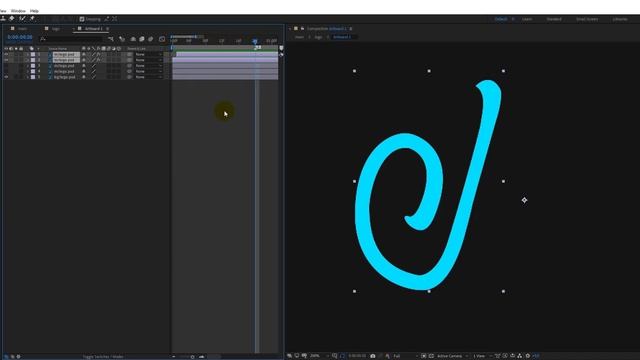640x360 pixels.
Task: Toggle the Snapping checkbox
Action: click(82, 19)
